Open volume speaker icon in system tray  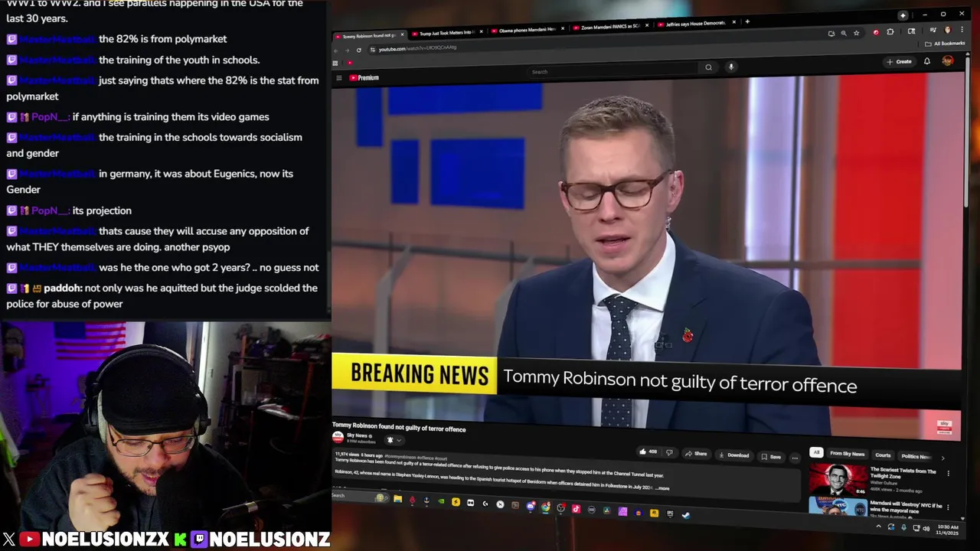(926, 528)
